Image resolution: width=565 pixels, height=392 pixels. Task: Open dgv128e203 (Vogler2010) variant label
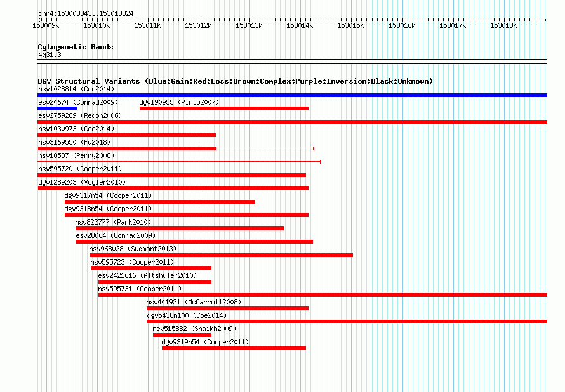(82, 182)
